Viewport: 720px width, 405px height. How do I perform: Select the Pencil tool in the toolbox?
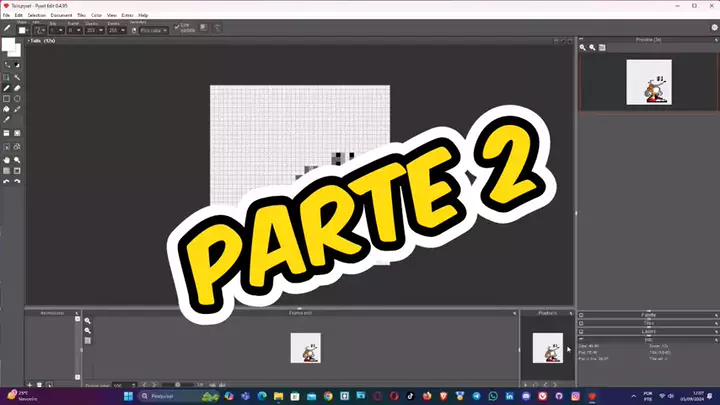click(6, 87)
